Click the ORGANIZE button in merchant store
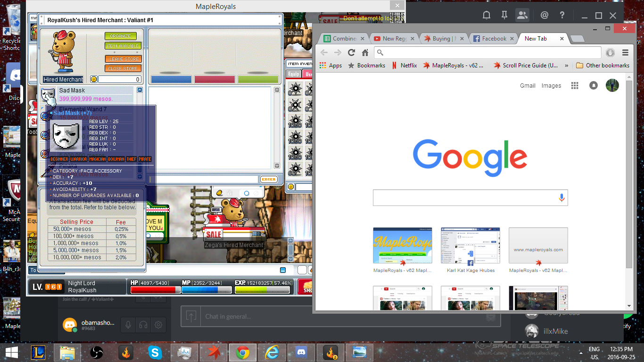This screenshot has height=362, width=644. tap(121, 36)
